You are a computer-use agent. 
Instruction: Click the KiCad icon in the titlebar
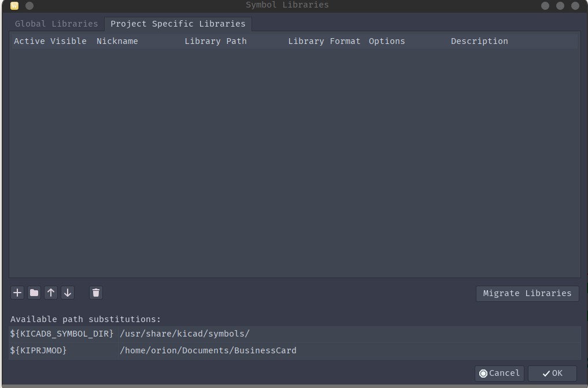tap(13, 5)
